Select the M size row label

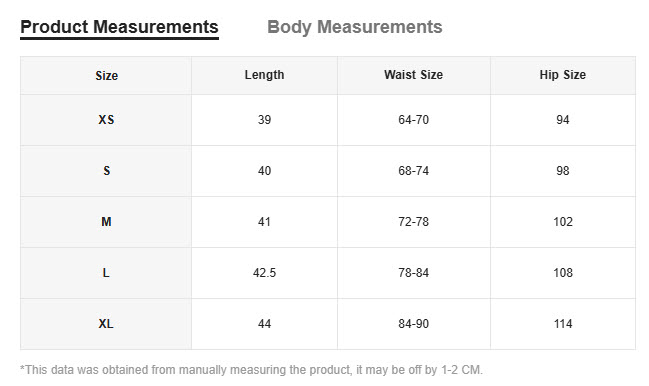tap(106, 222)
